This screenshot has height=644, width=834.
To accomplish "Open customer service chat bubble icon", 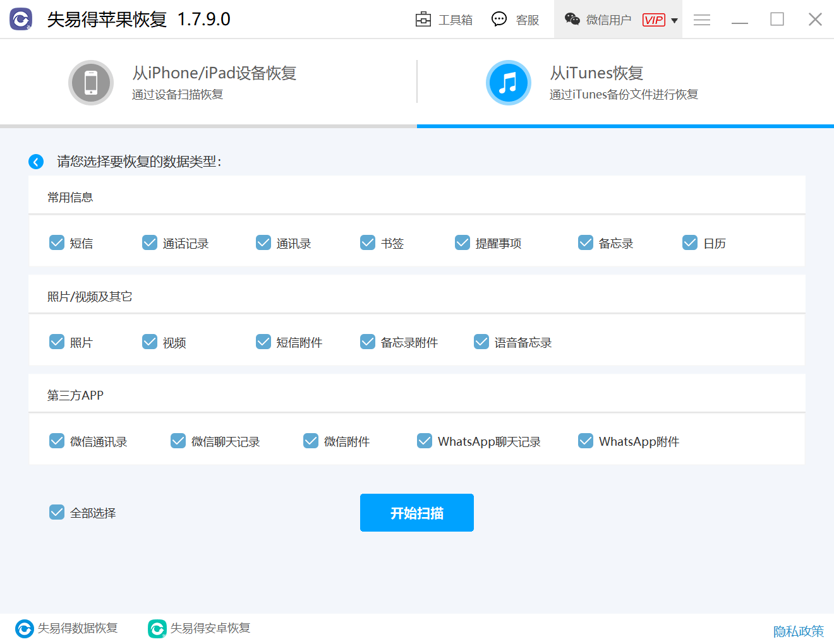I will tap(499, 20).
